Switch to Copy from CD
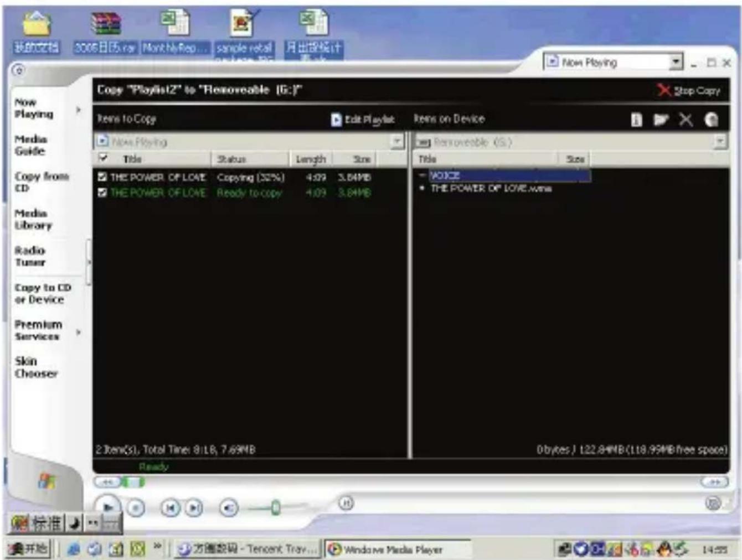 click(x=42, y=182)
